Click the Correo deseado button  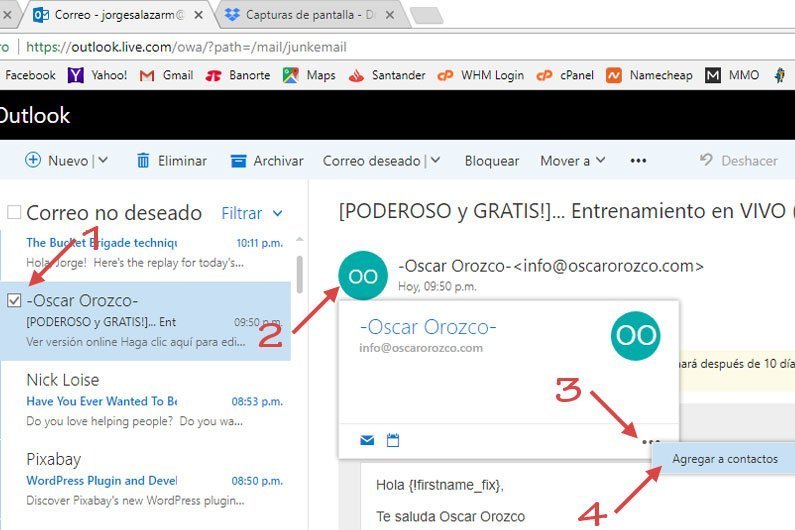coord(371,161)
